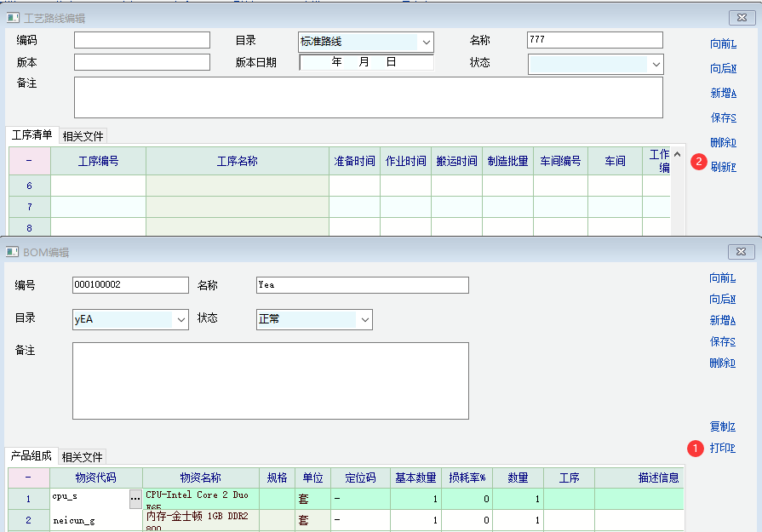Viewport: 762px width, 532px height.
Task: Click 刷新 in the 工艺路线编辑 window
Action: pos(723,167)
